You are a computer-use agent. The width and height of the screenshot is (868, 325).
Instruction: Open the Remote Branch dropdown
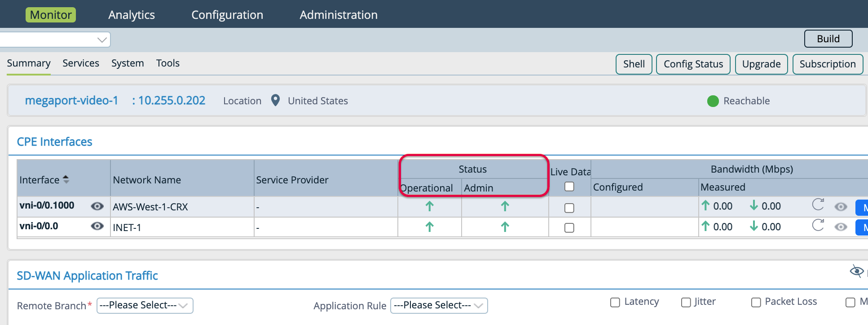(x=145, y=306)
